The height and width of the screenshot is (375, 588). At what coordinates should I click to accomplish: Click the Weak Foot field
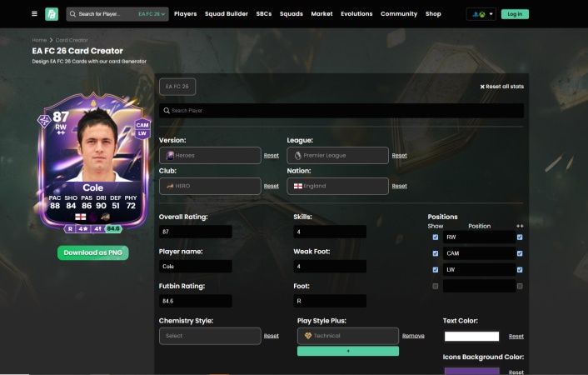coord(330,266)
